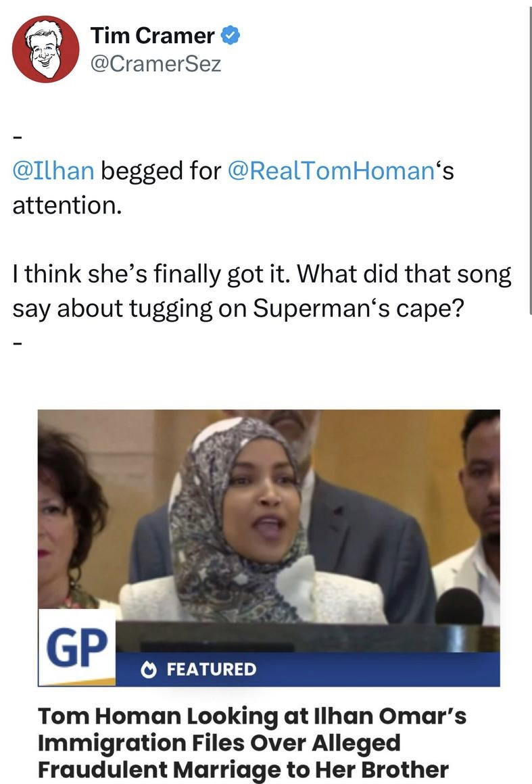The width and height of the screenshot is (532, 784).
Task: Click 'Fraudulent Marriage to Her Brother' headline line
Action: [243, 769]
